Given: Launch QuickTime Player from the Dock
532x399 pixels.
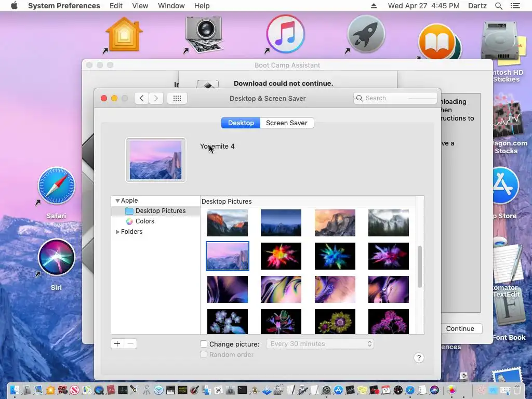Looking at the screenshot, I should click(99, 390).
